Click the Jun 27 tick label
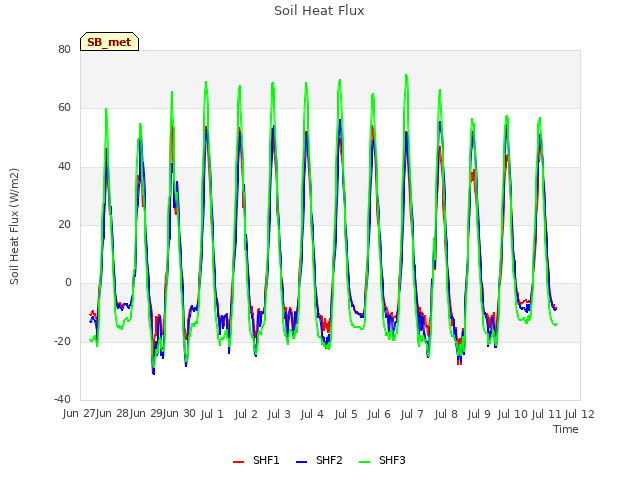Viewport: 640px width, 480px height. (79, 413)
